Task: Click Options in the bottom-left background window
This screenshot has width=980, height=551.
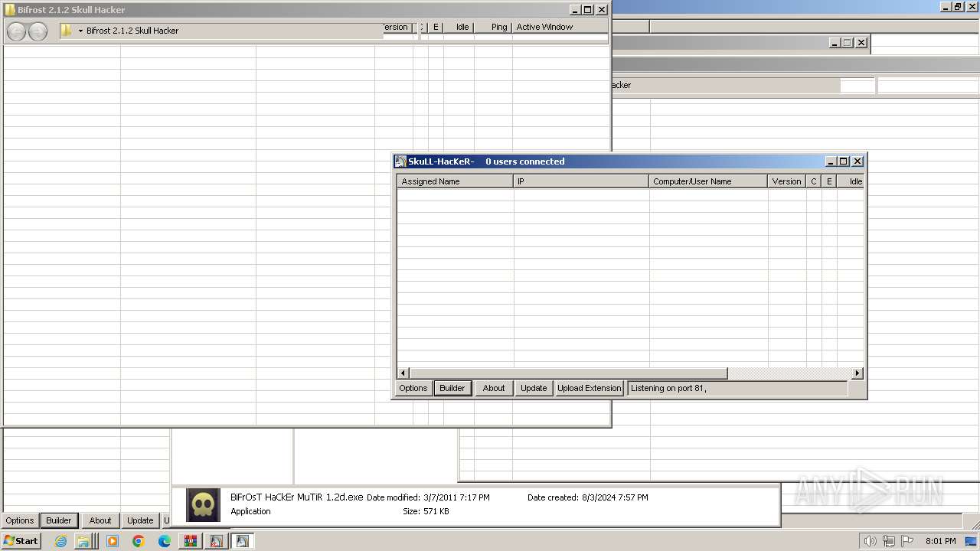Action: click(x=20, y=520)
